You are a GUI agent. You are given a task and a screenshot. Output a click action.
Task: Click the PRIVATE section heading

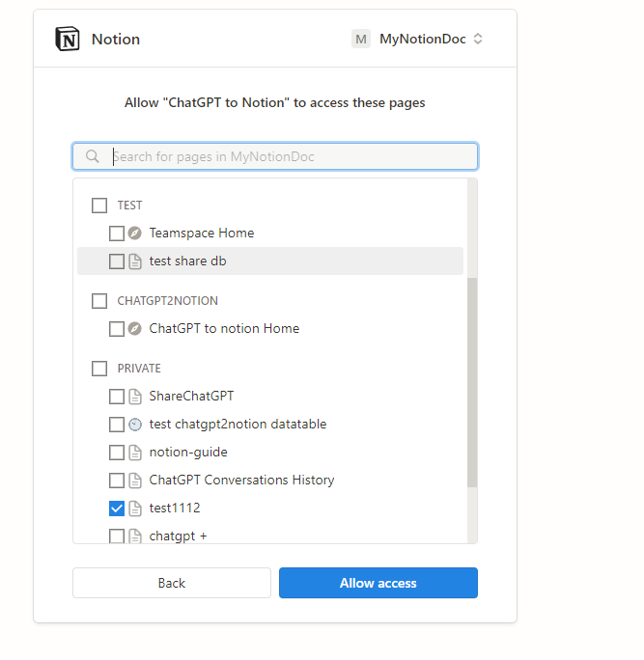point(139,369)
